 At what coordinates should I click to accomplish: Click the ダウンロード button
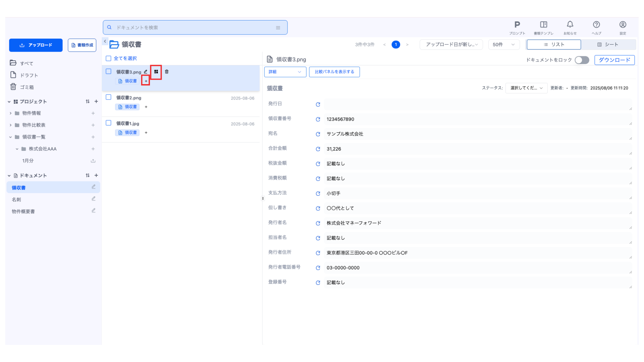[614, 60]
